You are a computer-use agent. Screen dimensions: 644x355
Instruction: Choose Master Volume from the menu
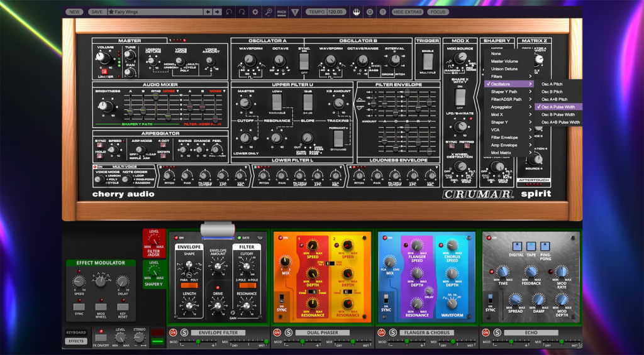(x=504, y=61)
